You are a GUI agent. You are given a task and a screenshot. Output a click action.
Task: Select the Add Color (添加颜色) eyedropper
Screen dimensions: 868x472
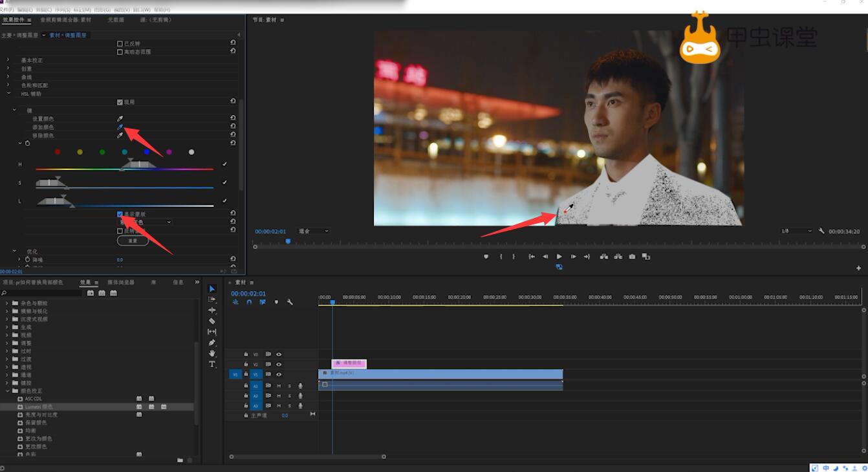120,127
